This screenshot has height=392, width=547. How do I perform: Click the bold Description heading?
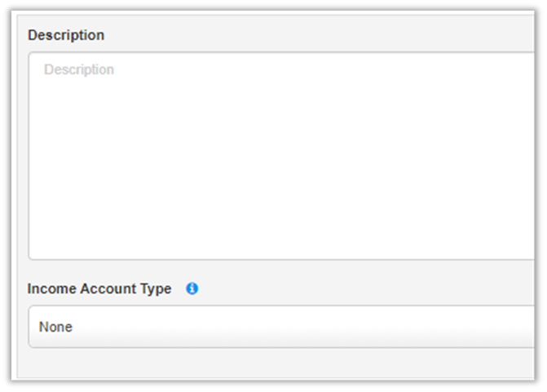click(x=66, y=35)
